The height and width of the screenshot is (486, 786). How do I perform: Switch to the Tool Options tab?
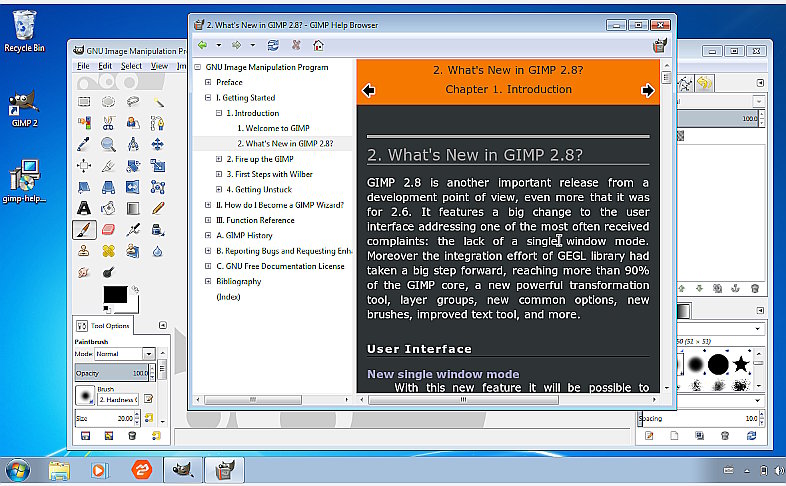pyautogui.click(x=103, y=326)
